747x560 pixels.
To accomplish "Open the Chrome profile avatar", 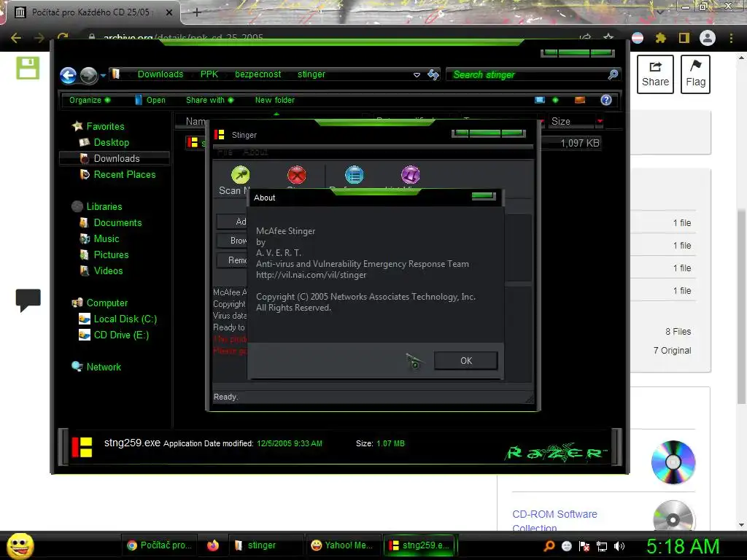I will pos(707,38).
